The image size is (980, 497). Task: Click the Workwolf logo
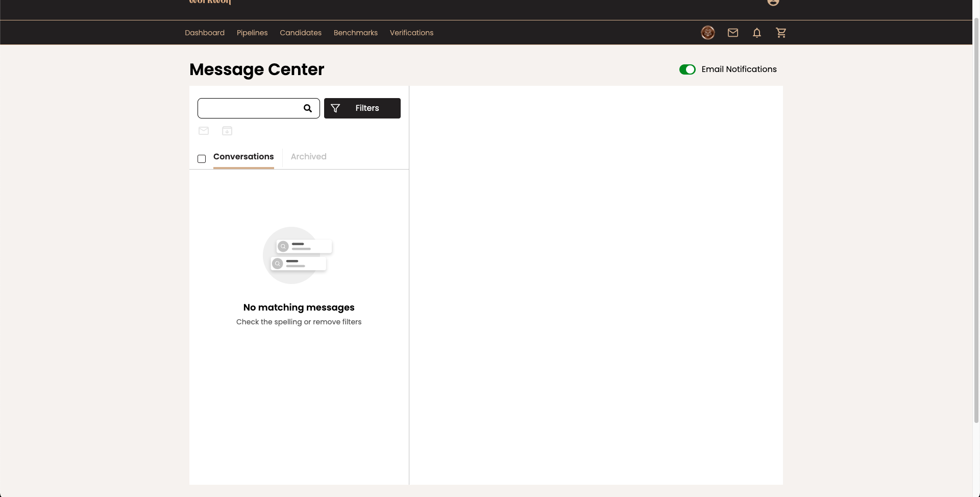(x=210, y=2)
